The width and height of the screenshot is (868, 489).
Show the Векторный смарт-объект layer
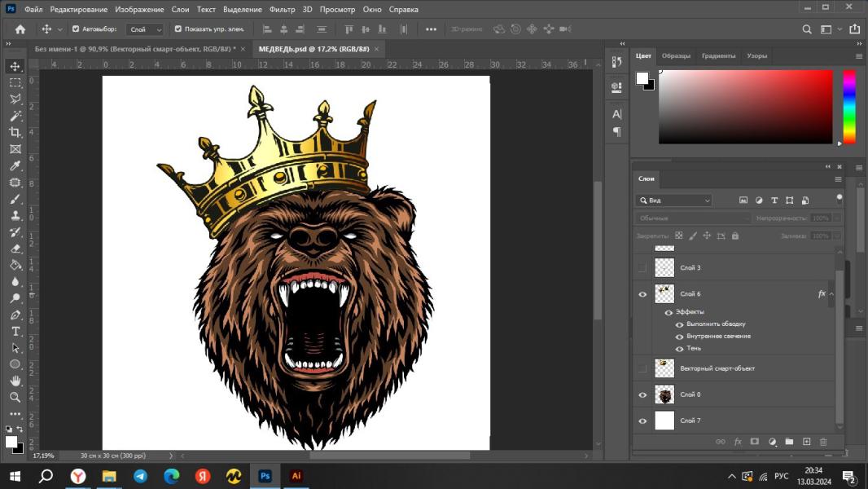(642, 368)
